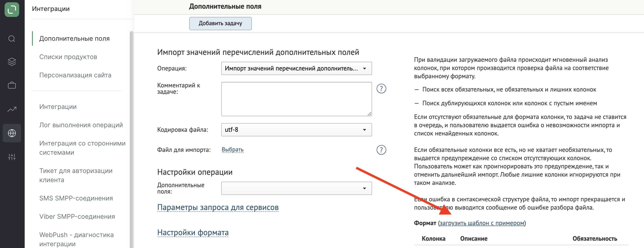The height and width of the screenshot is (248, 644).
Task: Open Viber SMPP-соединения menu item
Action: pos(77,216)
